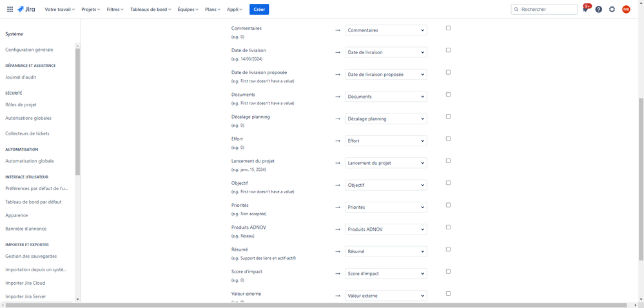Screen dimensions: 644x308
Task: Expand the Documents mapping dropdown
Action: [385, 97]
